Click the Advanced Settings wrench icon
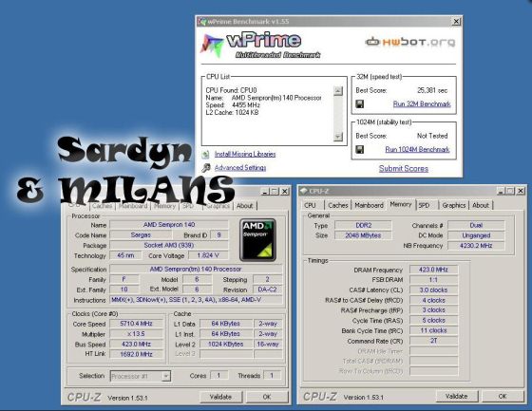This screenshot has height=411, width=532. pos(206,168)
